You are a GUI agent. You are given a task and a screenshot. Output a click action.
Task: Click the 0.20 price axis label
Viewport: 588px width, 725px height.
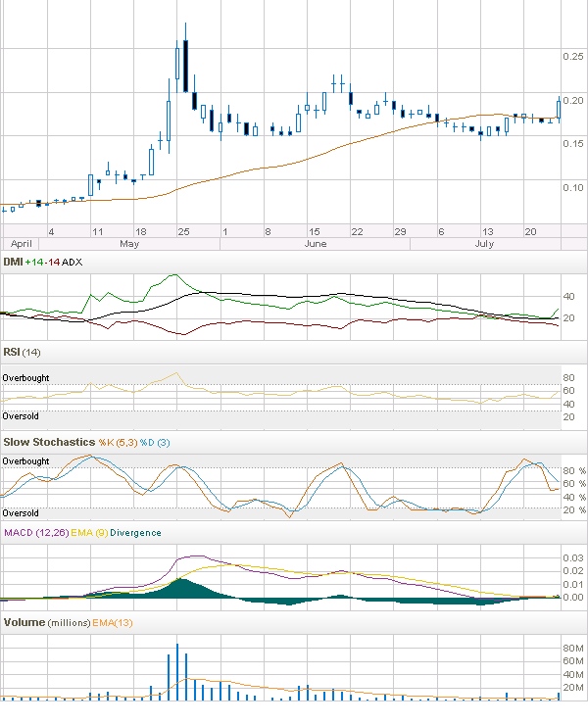(573, 100)
